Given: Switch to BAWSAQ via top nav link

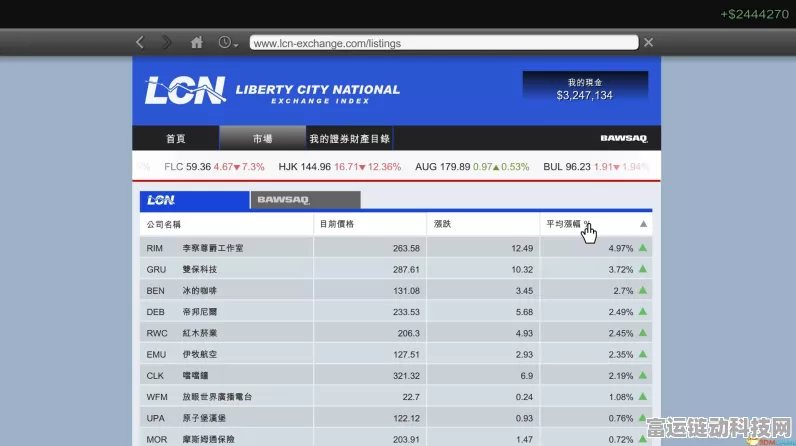Looking at the screenshot, I should click(623, 139).
